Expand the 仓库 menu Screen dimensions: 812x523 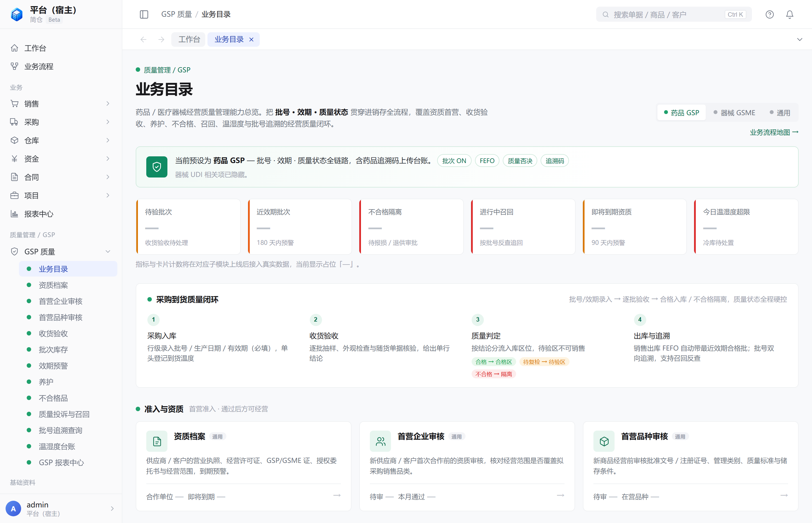[x=108, y=140]
